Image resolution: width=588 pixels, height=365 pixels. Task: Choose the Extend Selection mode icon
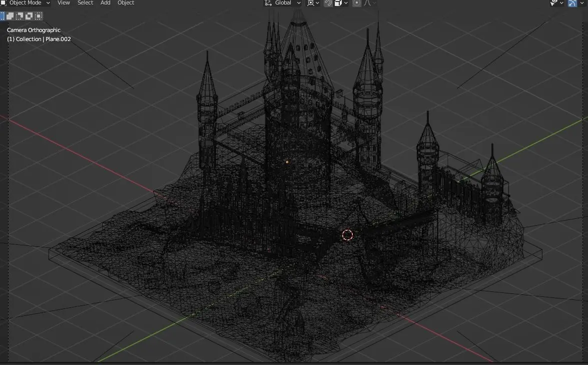click(x=10, y=16)
